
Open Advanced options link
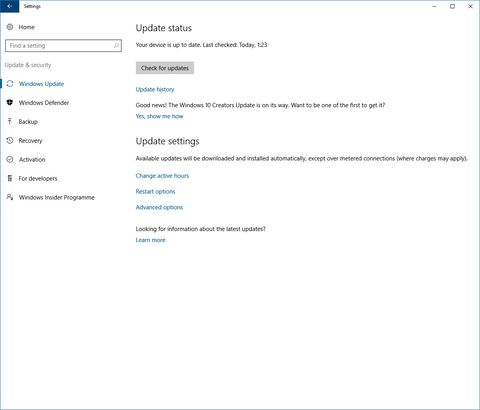[159, 207]
